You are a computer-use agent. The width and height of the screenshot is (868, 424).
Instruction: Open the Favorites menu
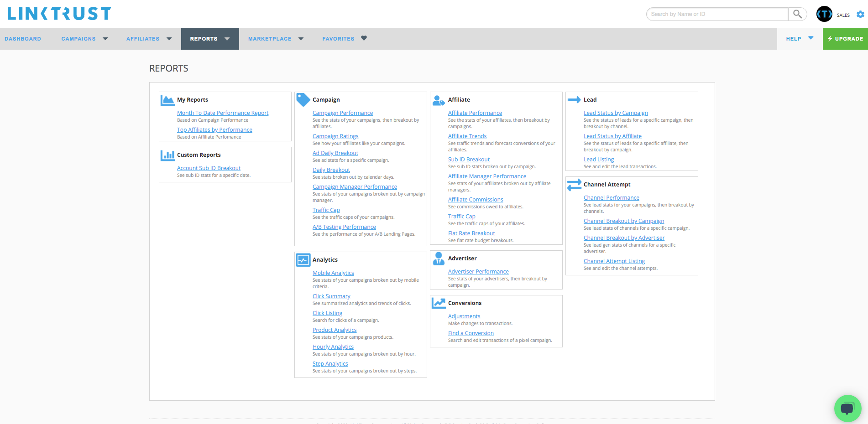(338, 39)
